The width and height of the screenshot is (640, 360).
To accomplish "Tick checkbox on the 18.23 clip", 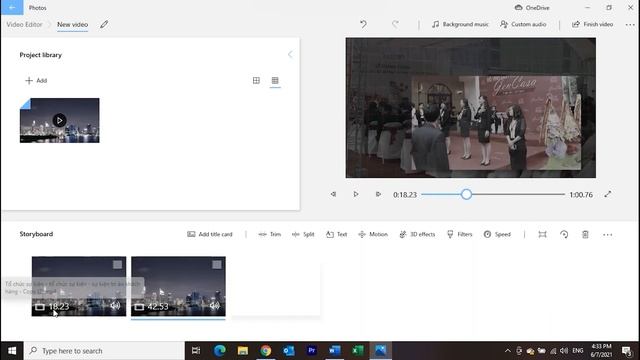I will (x=117, y=265).
